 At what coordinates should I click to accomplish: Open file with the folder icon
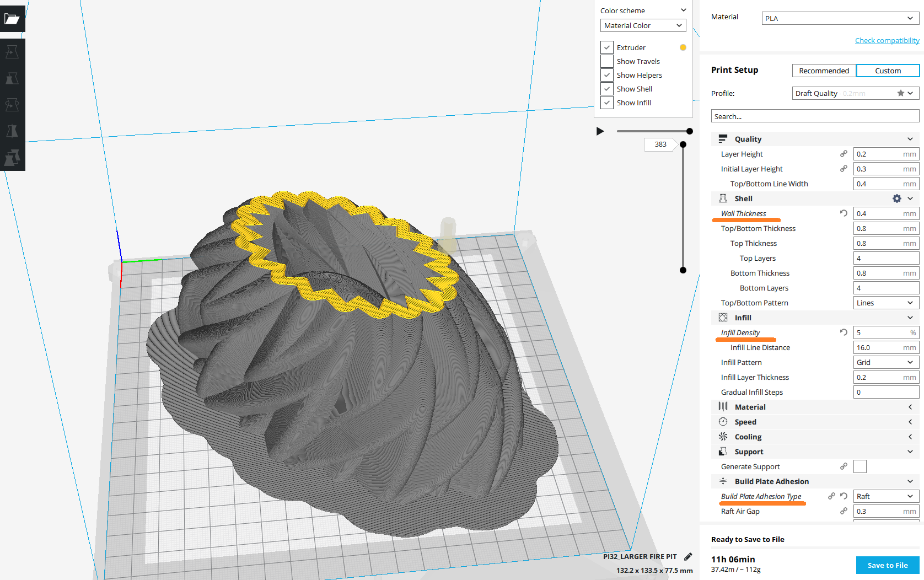pos(12,19)
